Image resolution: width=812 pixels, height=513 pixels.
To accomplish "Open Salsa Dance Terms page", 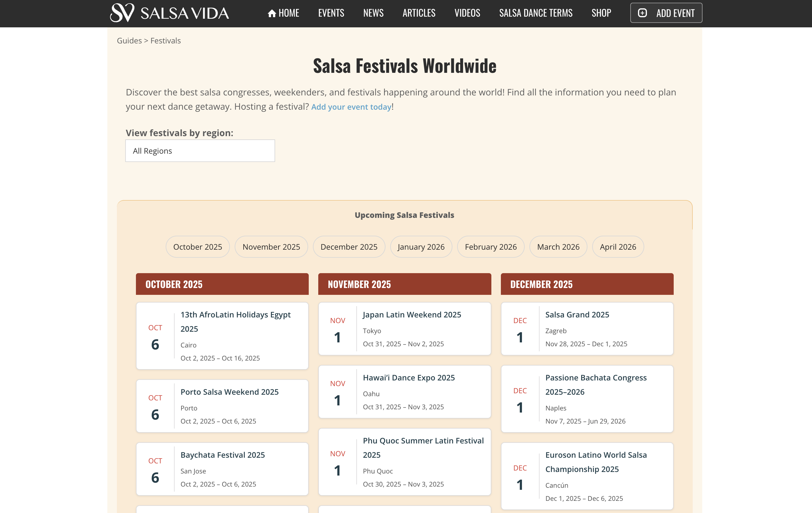I will tap(535, 13).
